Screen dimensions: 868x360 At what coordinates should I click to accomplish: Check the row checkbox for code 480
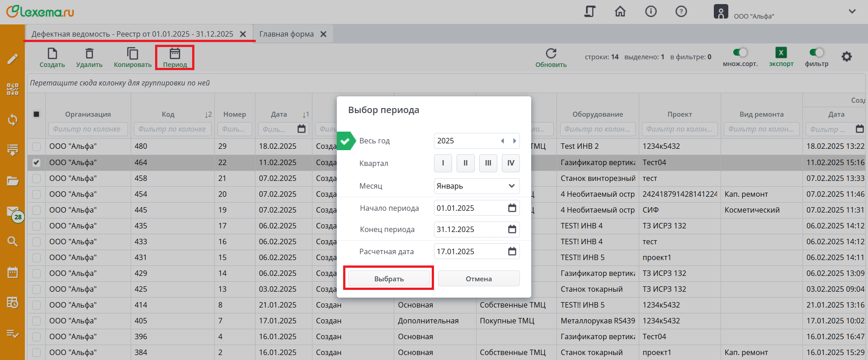(x=37, y=147)
